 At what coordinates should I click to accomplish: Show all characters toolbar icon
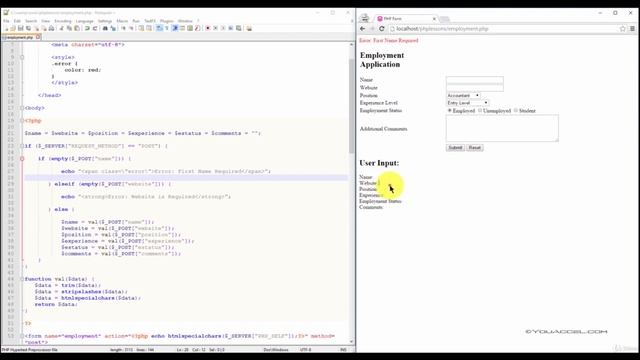point(167,28)
